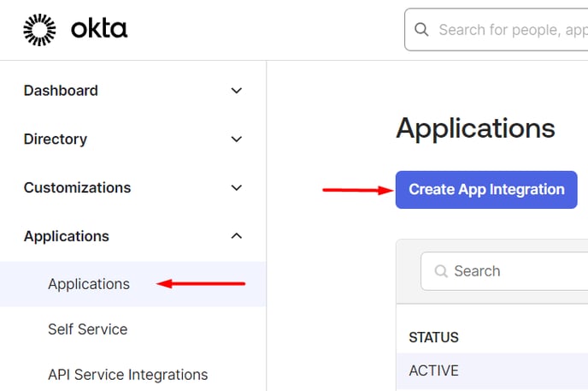Click the Okta sunburst logo icon

tap(38, 29)
